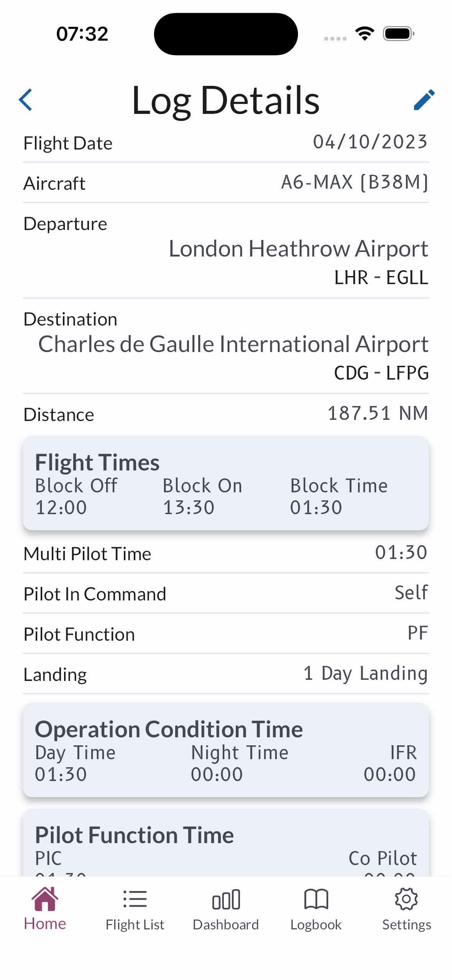The height and width of the screenshot is (980, 452).
Task: Tap the pencil edit icon
Action: coord(424,100)
